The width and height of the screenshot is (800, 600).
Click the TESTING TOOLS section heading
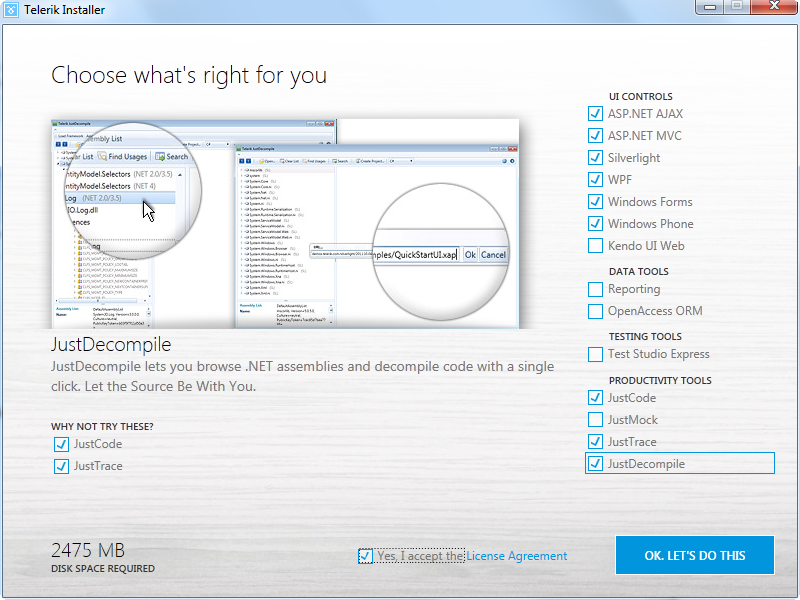(x=645, y=336)
